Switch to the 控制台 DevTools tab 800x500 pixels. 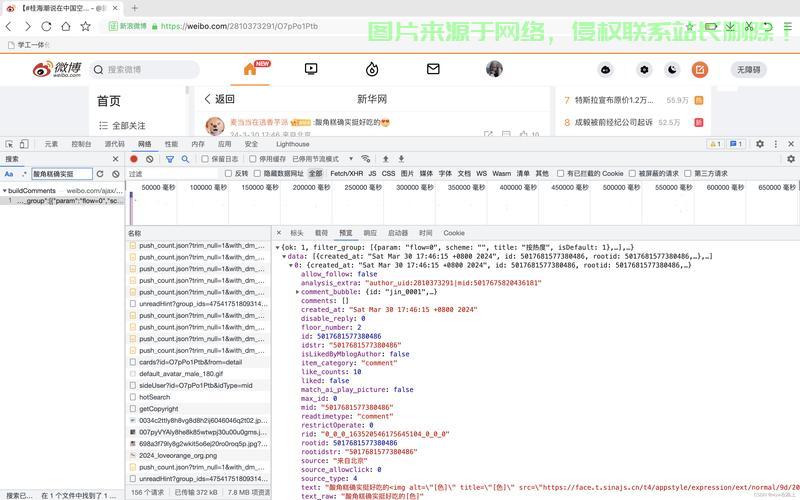[x=81, y=144]
